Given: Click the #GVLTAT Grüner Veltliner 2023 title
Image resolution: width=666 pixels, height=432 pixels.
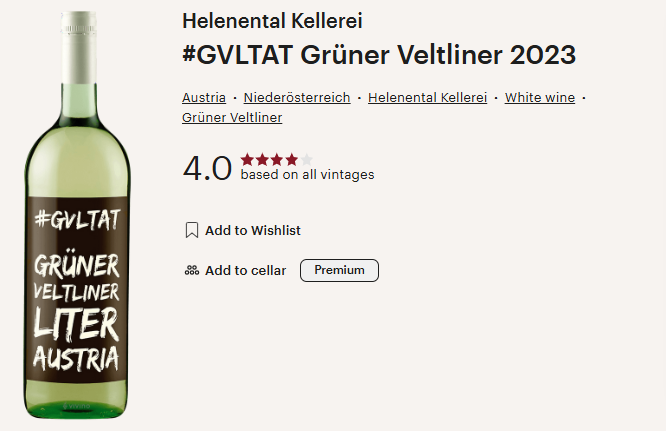Looking at the screenshot, I should pos(379,55).
